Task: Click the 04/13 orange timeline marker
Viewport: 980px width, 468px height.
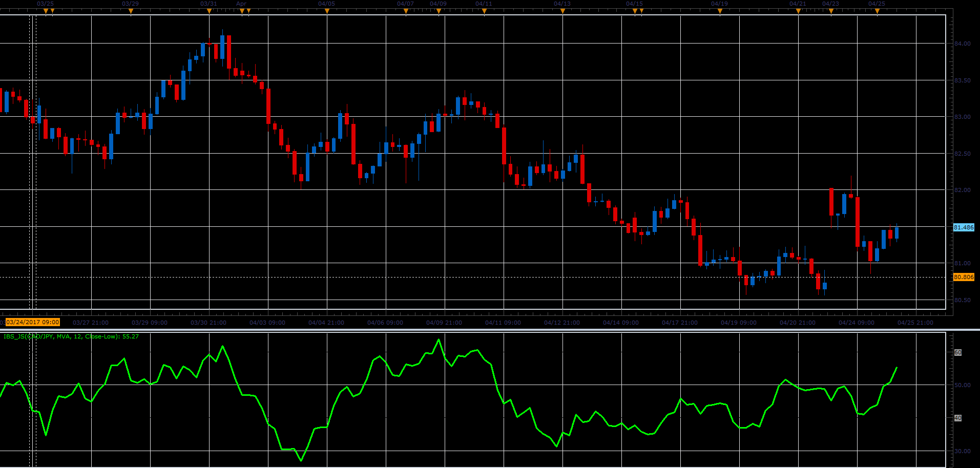Action: coord(562,11)
